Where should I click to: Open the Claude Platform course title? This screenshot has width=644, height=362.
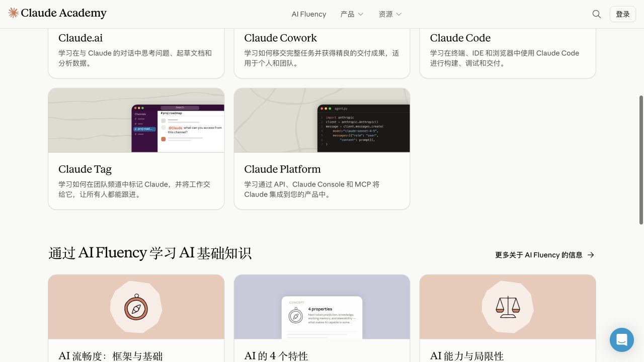[282, 169]
